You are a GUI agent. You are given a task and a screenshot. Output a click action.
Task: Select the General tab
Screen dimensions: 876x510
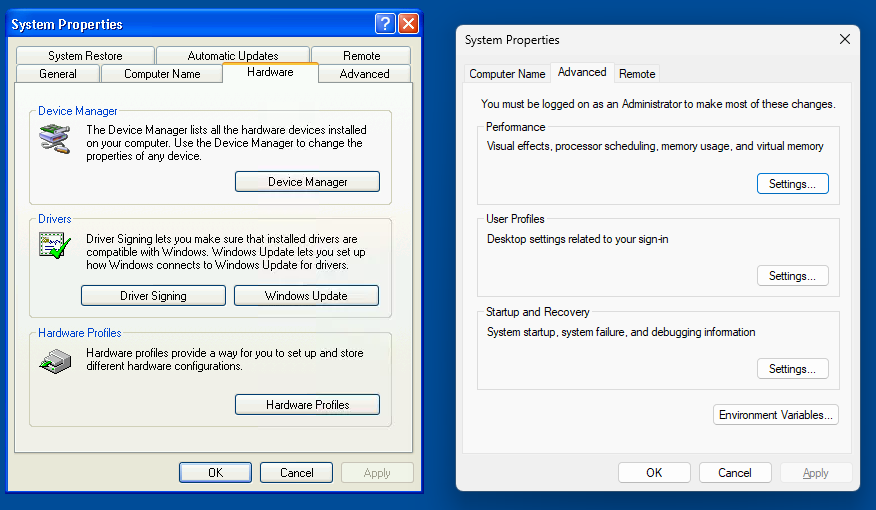point(58,74)
